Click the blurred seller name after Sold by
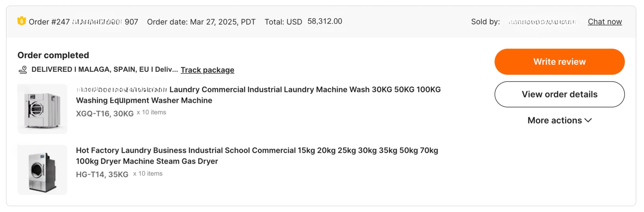Screen dimensions: 644x212 [x=543, y=22]
